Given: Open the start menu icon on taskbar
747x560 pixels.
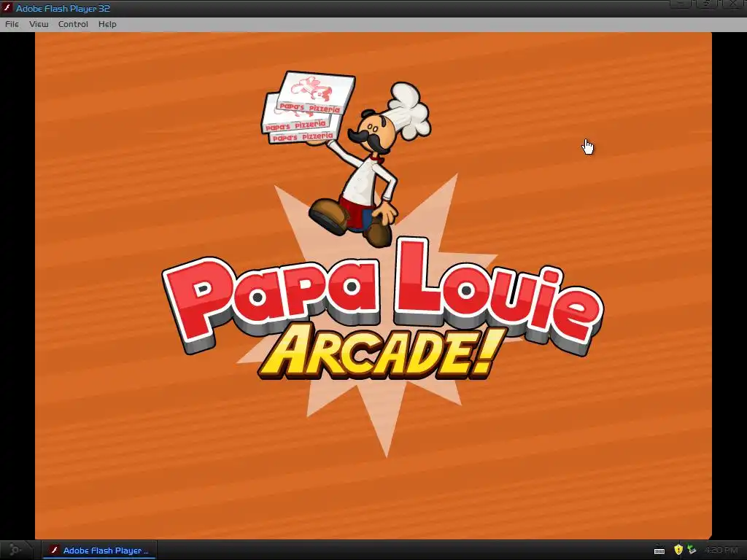Looking at the screenshot, I should tap(15, 551).
